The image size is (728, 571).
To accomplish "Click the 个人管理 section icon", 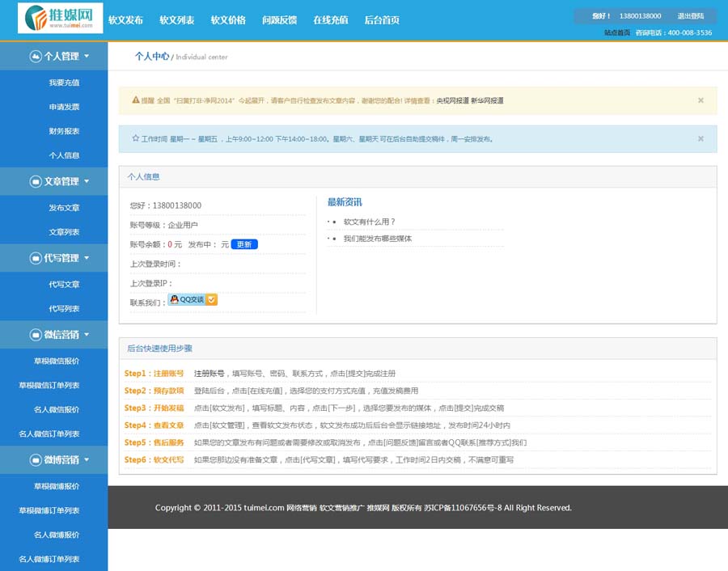I will pyautogui.click(x=36, y=57).
